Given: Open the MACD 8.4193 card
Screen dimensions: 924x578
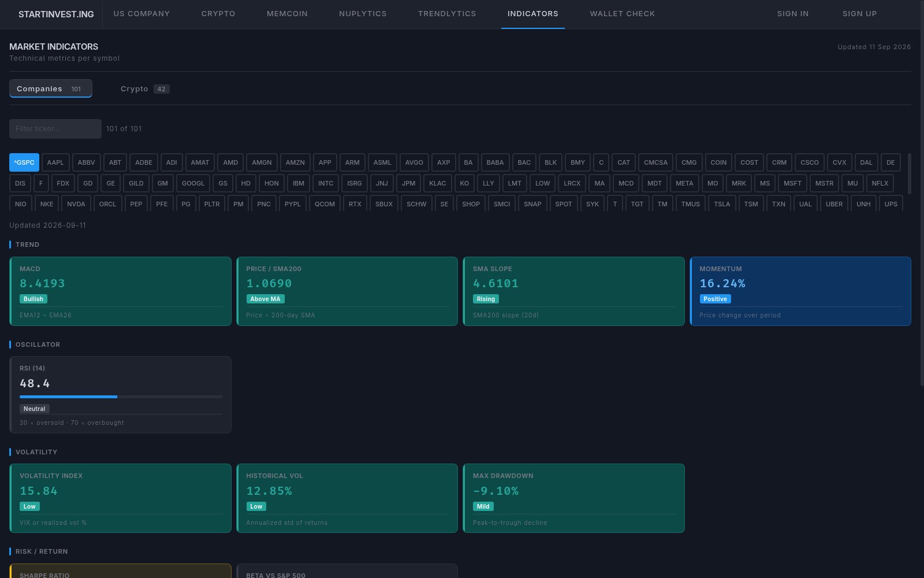Looking at the screenshot, I should [x=121, y=291].
